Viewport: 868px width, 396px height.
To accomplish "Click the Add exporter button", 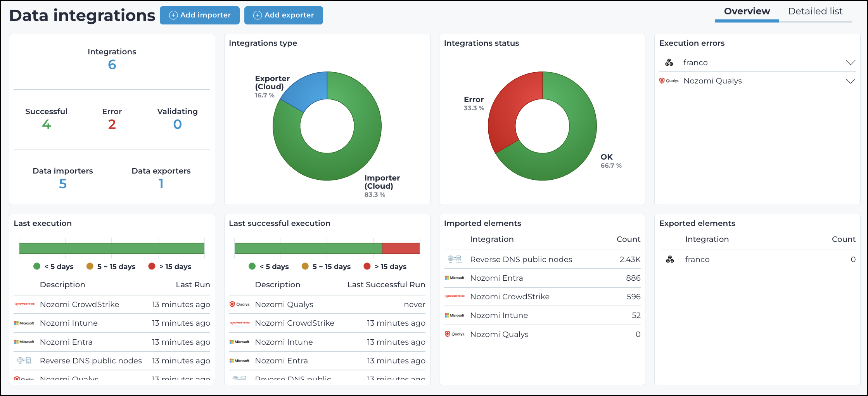I will (284, 15).
